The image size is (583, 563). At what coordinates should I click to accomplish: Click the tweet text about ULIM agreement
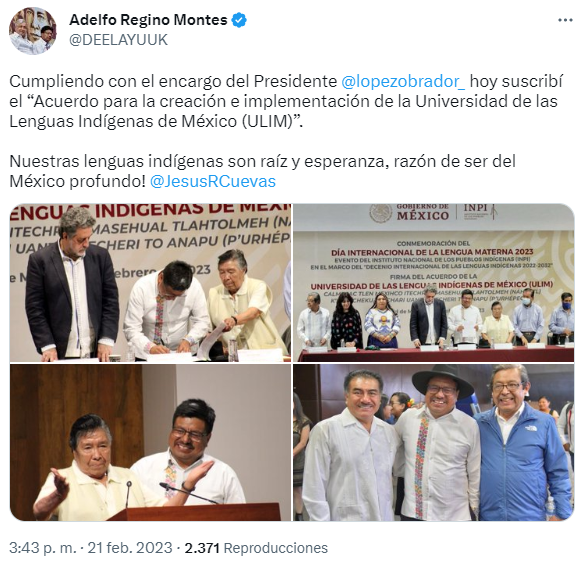(x=286, y=101)
